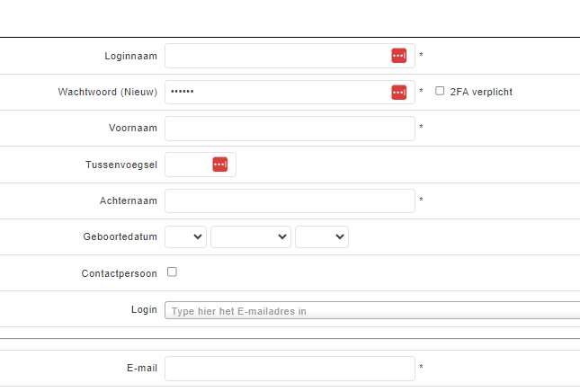580x392 pixels.
Task: Click the '2FA verplicht' label text
Action: [481, 92]
